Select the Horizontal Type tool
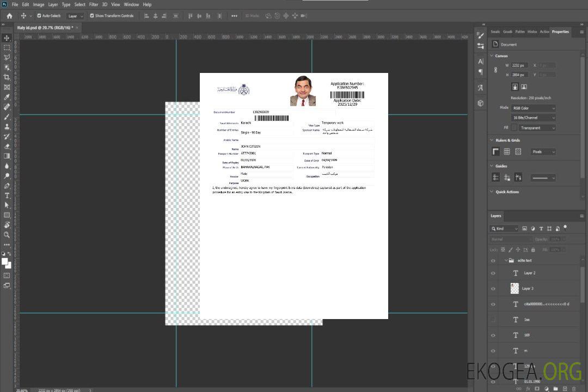This screenshot has width=588, height=392. point(7,195)
